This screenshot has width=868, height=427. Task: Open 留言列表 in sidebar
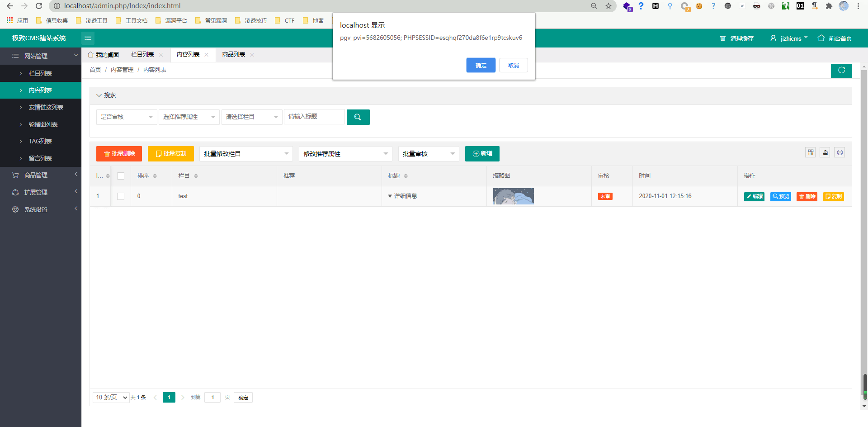41,158
